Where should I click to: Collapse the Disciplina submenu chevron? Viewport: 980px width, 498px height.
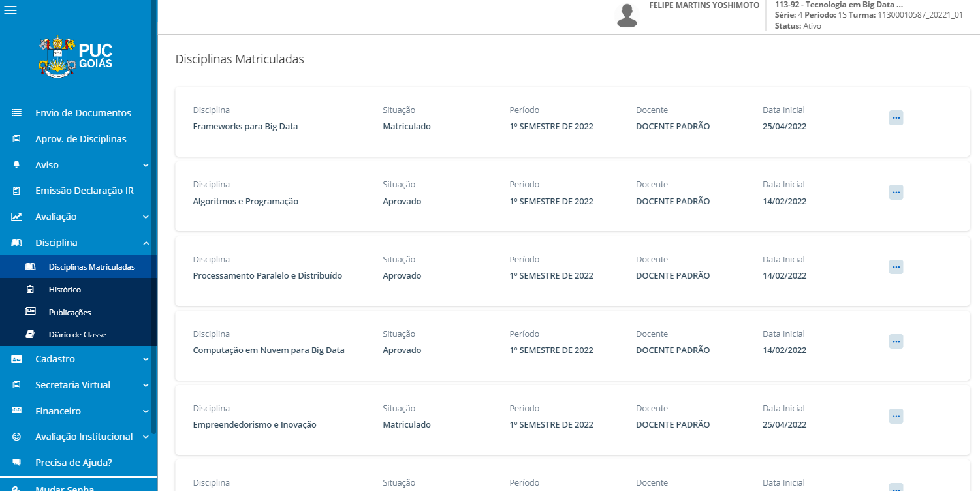146,243
